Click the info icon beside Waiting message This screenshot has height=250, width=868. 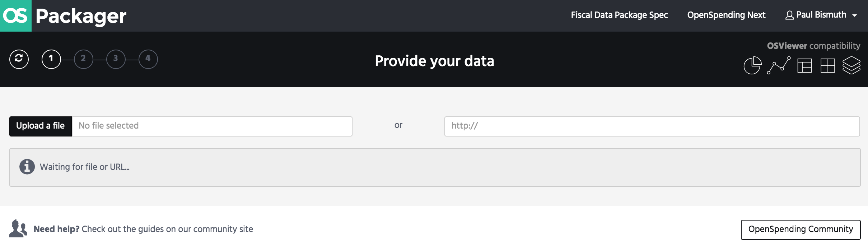[x=27, y=167]
